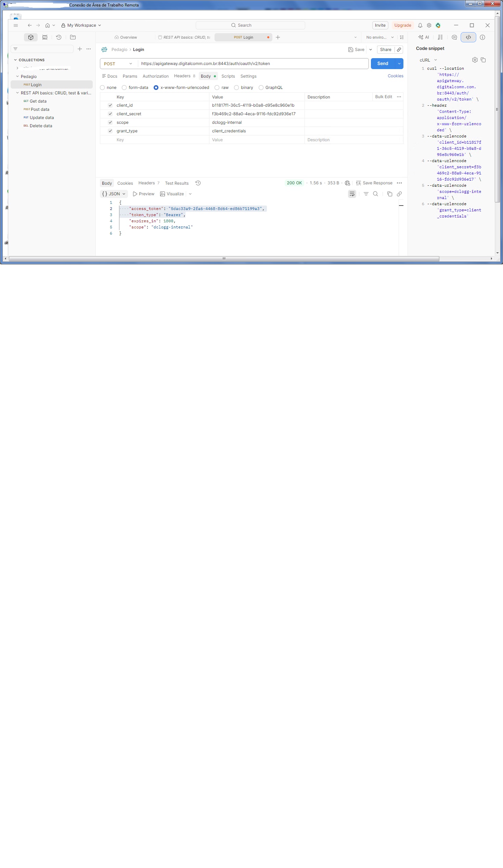Screen dimensions: 503x868
Task: Open the No environment selector
Action: pos(380,37)
